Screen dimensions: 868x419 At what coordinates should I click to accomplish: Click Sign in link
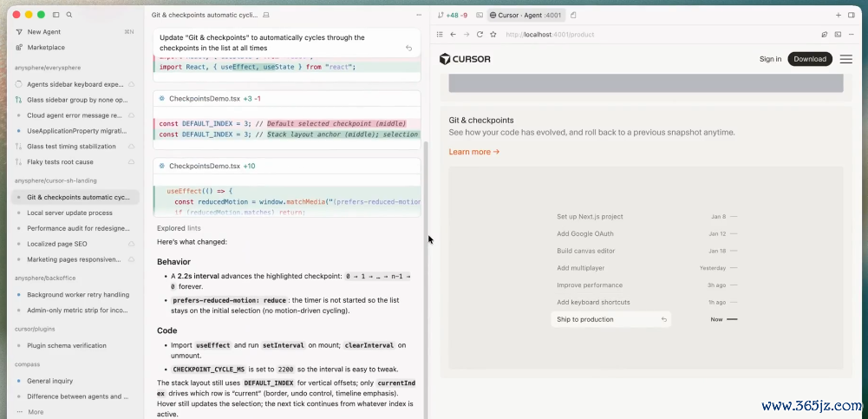click(770, 59)
